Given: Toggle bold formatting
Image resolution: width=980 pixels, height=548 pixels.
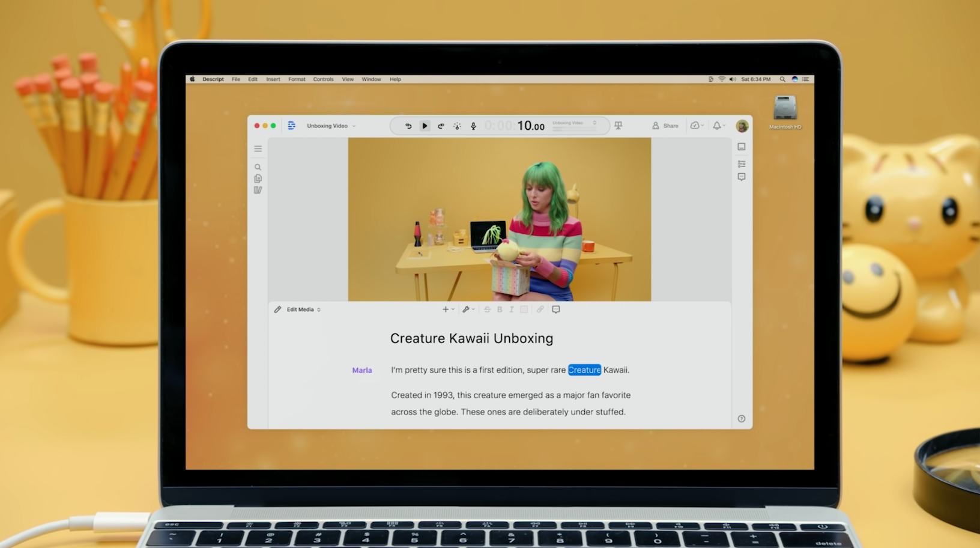Looking at the screenshot, I should [500, 309].
